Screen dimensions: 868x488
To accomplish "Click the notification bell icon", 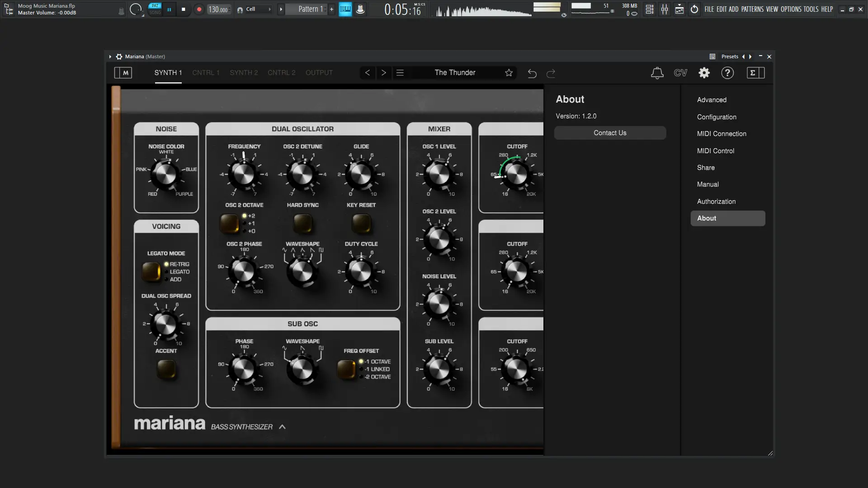I will pos(657,73).
